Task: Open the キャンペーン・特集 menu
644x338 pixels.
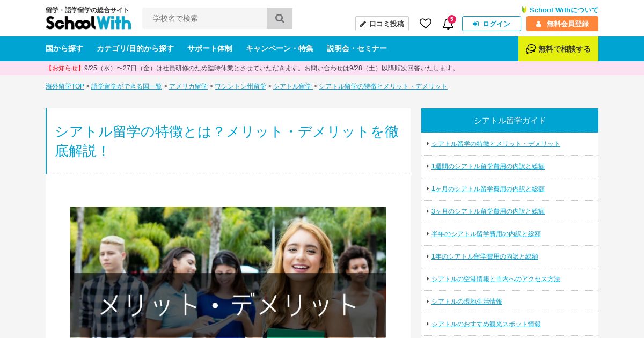Action: 280,48
